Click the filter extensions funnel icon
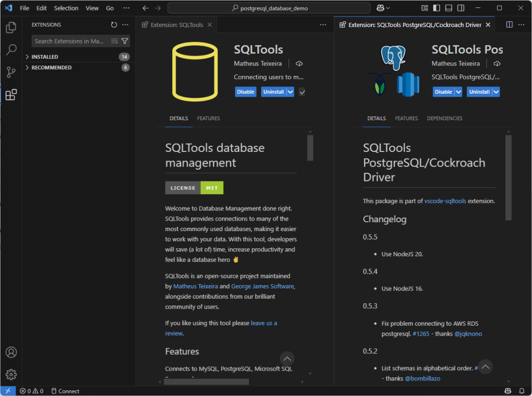 [x=125, y=41]
